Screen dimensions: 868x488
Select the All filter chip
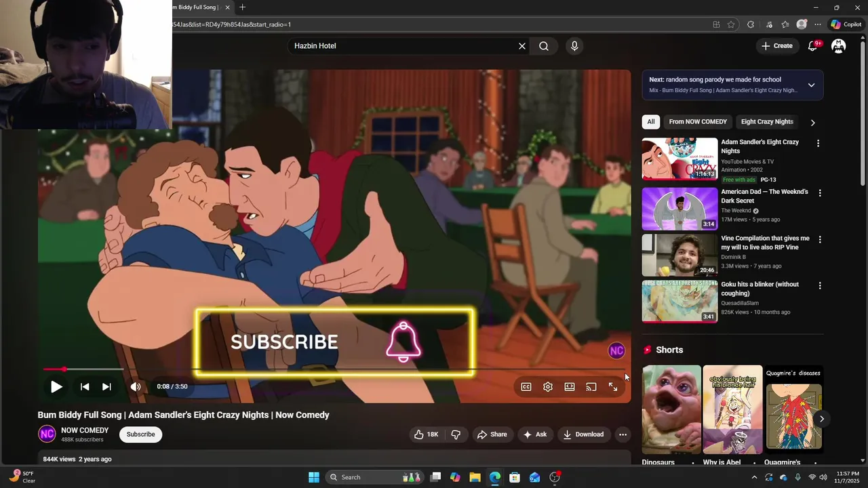[651, 122]
